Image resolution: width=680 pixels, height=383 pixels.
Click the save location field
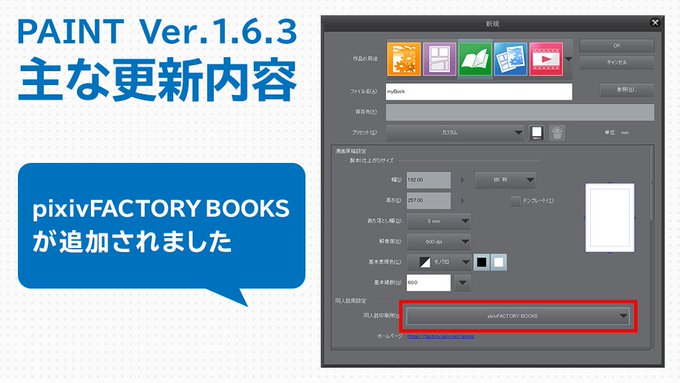[520, 112]
